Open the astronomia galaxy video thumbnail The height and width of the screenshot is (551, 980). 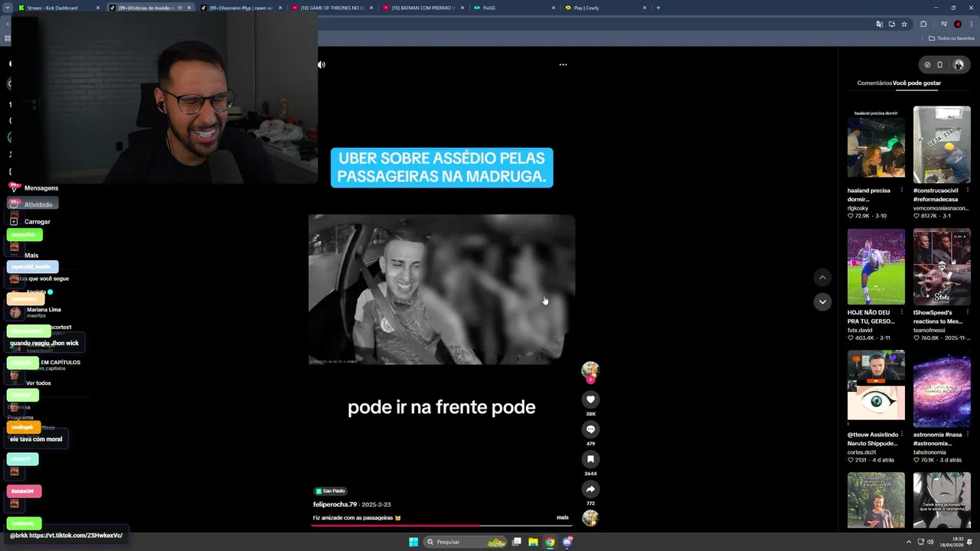pyautogui.click(x=942, y=389)
